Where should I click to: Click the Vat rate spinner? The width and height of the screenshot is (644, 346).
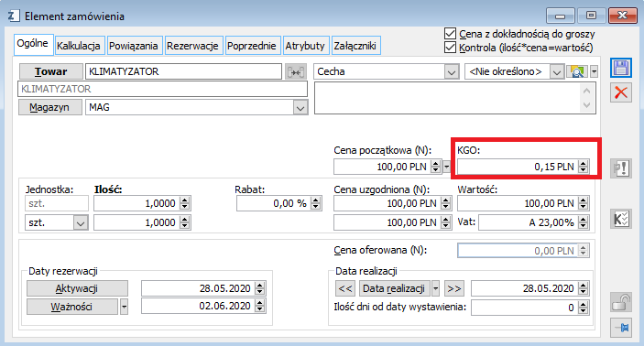(583, 222)
